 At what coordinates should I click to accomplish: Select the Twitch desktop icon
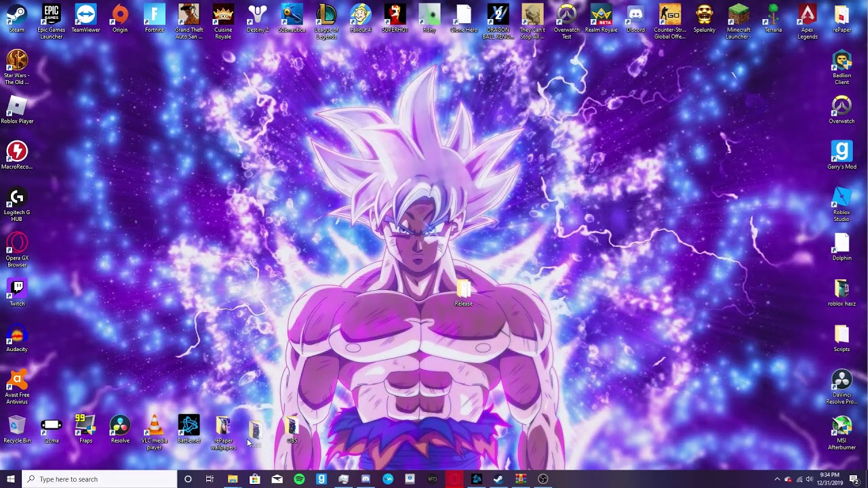(17, 292)
